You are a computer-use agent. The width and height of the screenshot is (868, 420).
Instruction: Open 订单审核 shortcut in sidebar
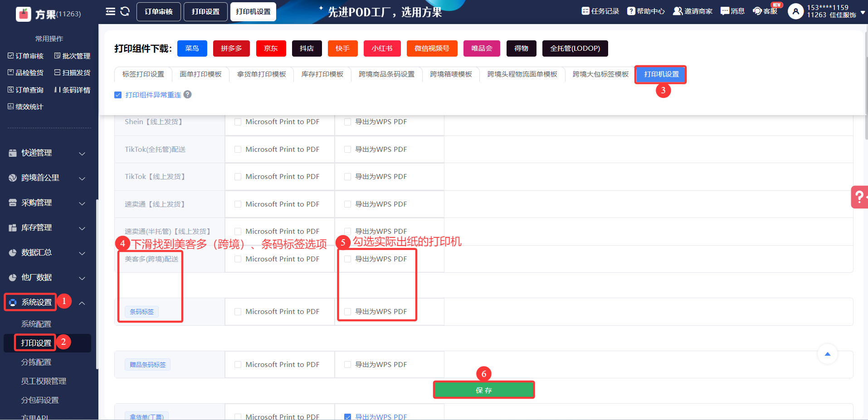26,56
